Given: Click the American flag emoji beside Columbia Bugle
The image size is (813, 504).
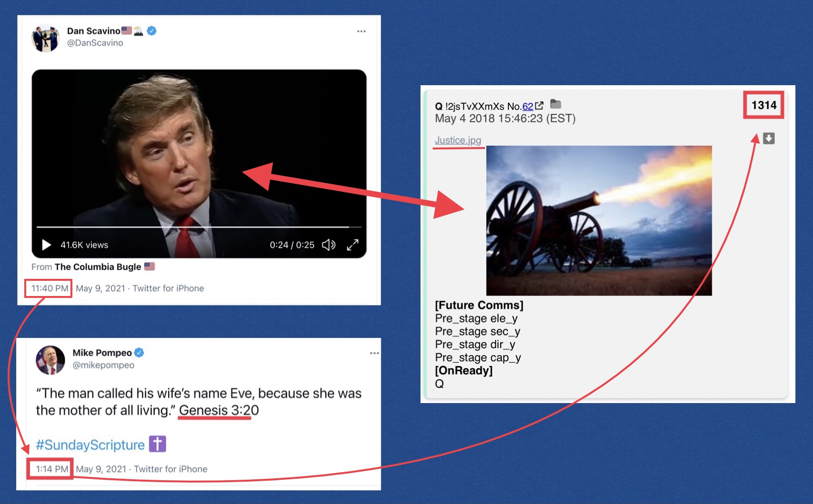Looking at the screenshot, I should pos(149,267).
